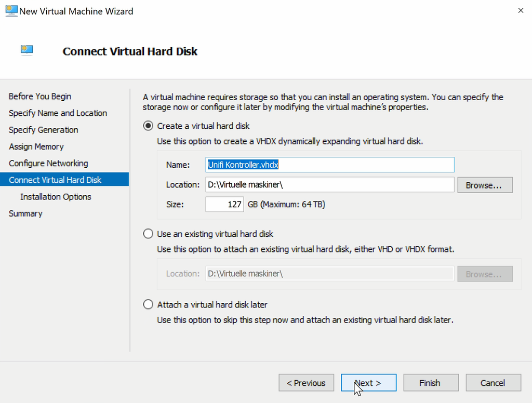Click the Size field showing 127 GB
The height and width of the screenshot is (403, 532).
point(224,204)
